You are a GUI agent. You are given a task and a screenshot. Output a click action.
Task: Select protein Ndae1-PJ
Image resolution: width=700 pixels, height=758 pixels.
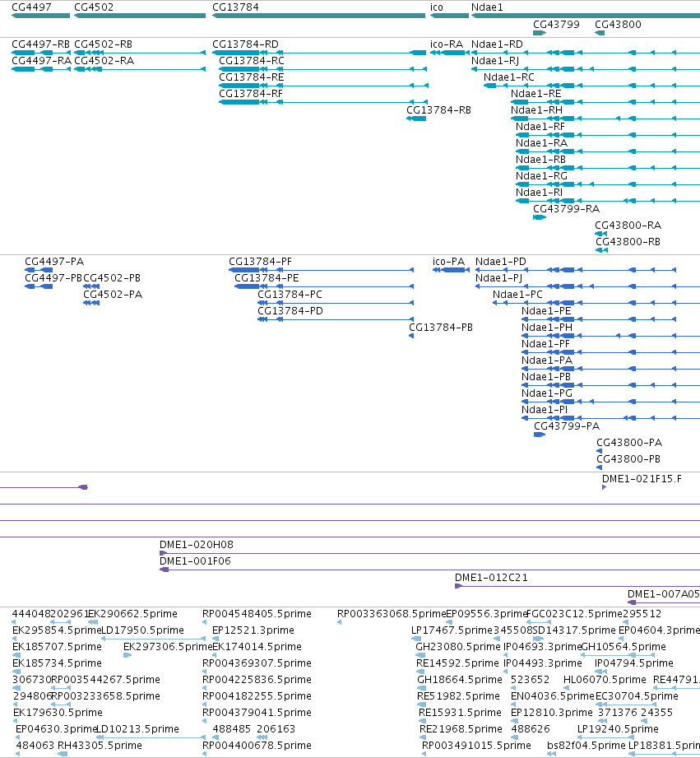coord(499,278)
